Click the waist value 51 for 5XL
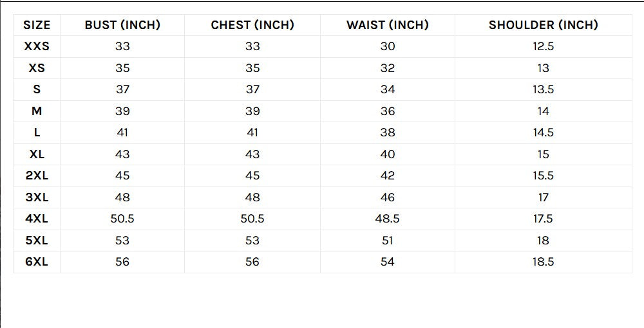Image resolution: width=644 pixels, height=328 pixels. 387,241
